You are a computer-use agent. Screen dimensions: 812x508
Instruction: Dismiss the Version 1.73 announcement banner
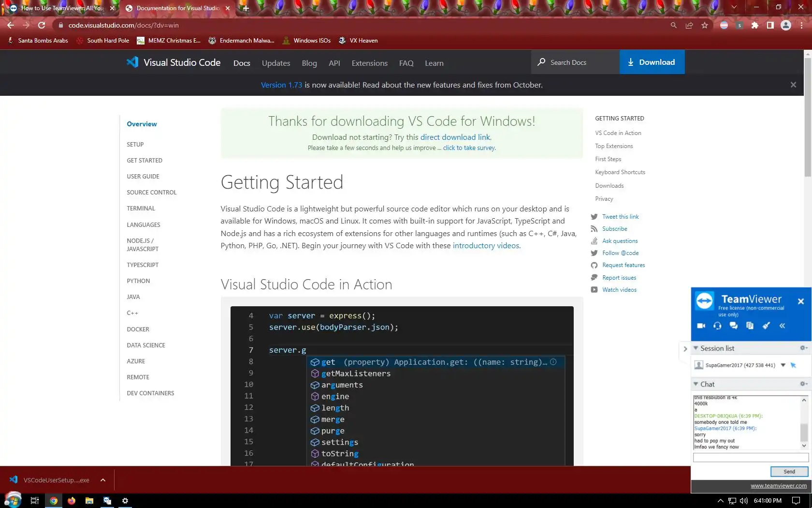click(793, 85)
